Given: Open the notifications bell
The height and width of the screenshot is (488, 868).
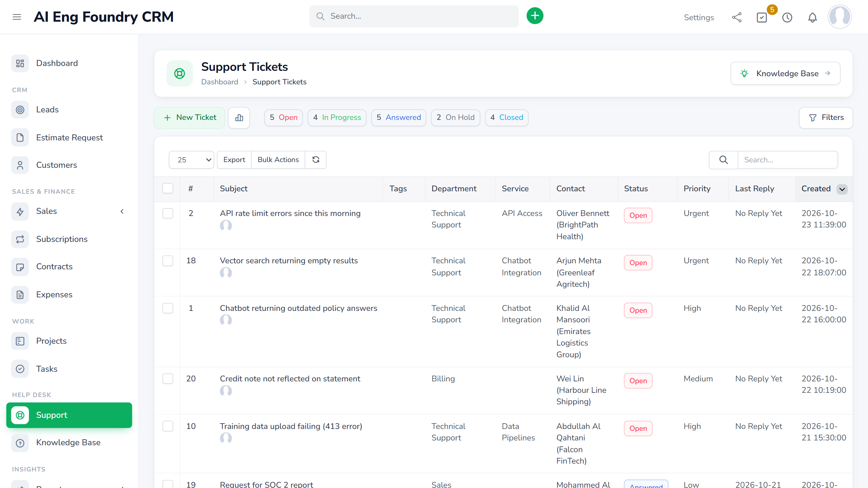Looking at the screenshot, I should (813, 17).
